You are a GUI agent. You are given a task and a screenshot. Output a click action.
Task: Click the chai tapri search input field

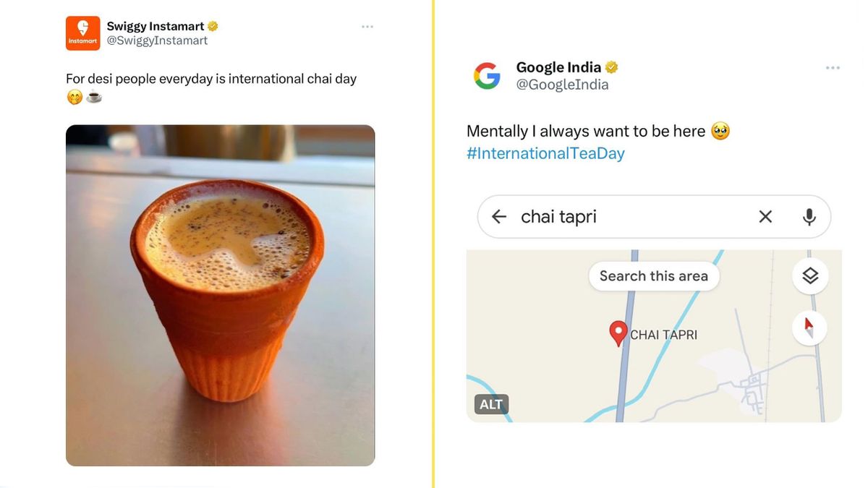pyautogui.click(x=637, y=216)
